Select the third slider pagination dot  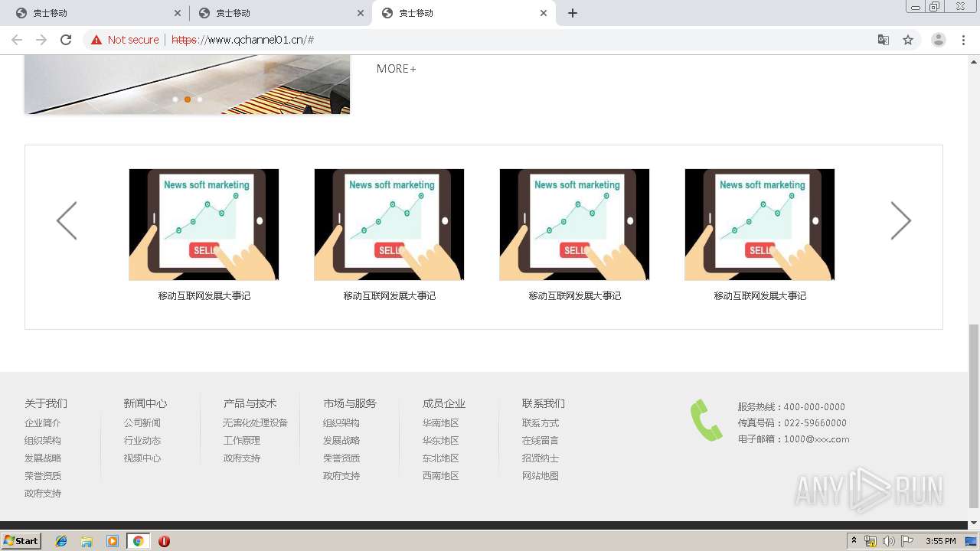(x=200, y=99)
